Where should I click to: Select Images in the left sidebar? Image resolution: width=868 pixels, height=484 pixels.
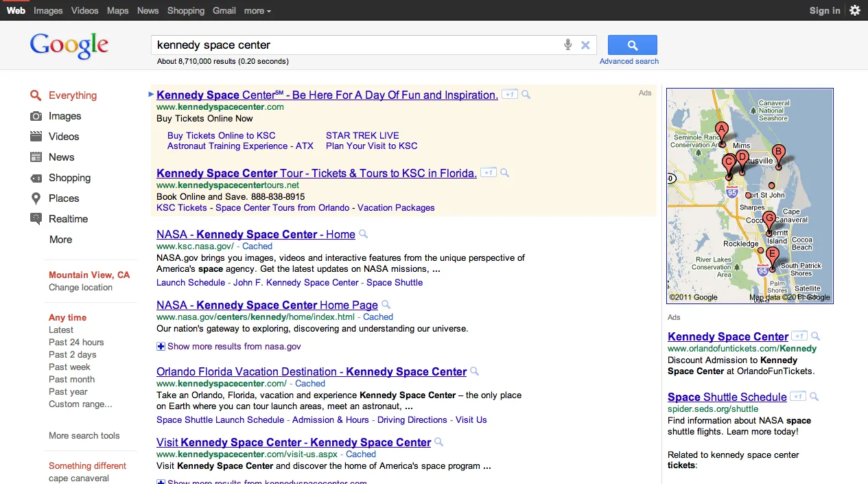click(64, 116)
